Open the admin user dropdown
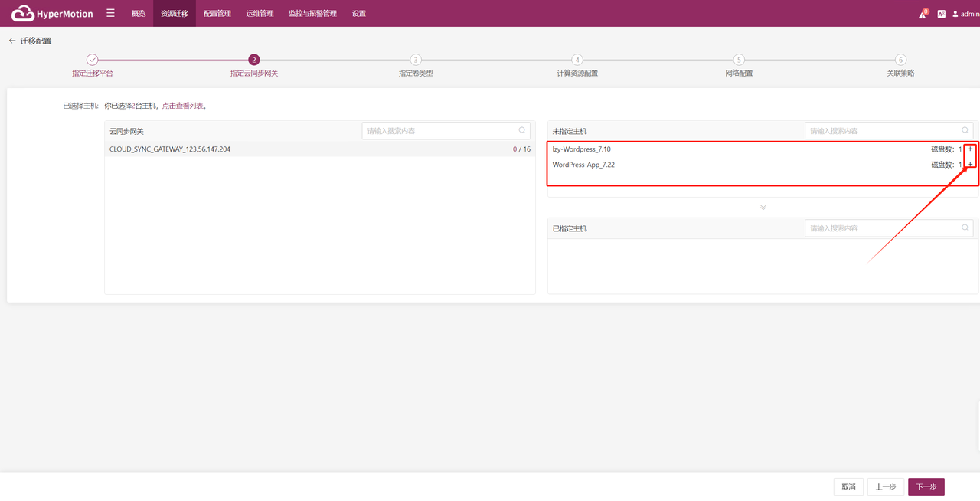980x501 pixels. coord(965,14)
